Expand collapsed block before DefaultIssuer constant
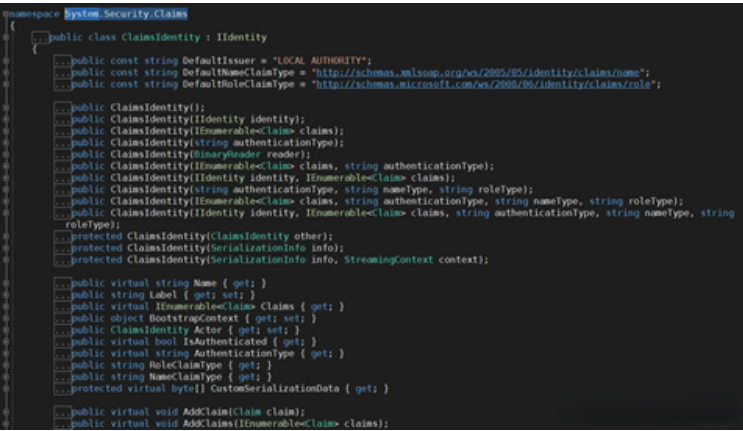The image size is (743, 431). pos(62,62)
